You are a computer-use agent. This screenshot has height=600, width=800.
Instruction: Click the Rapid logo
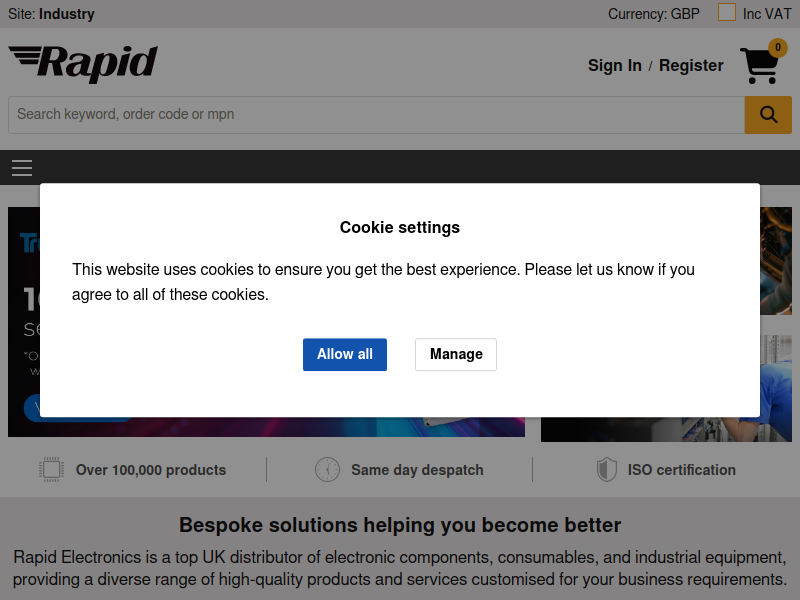[x=84, y=64]
